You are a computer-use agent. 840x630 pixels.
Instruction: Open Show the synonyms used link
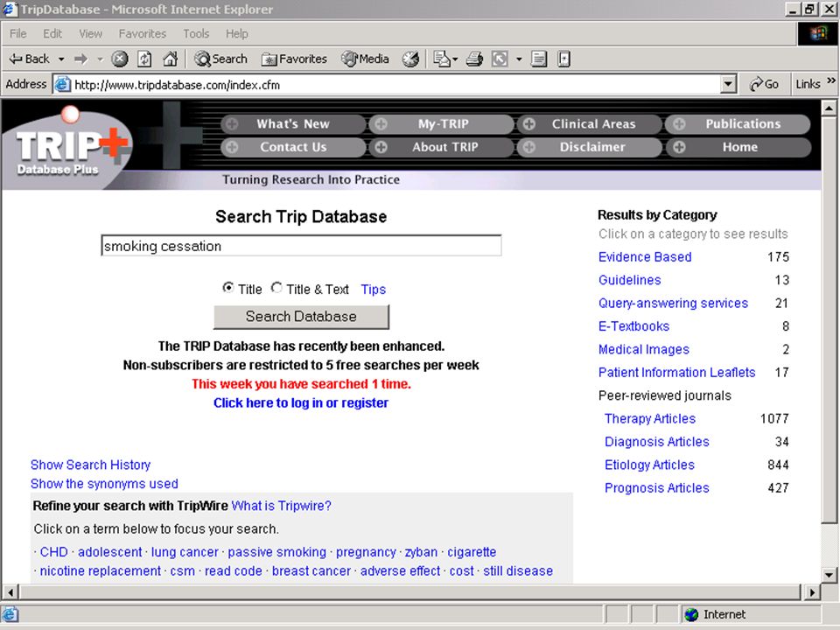pos(104,484)
